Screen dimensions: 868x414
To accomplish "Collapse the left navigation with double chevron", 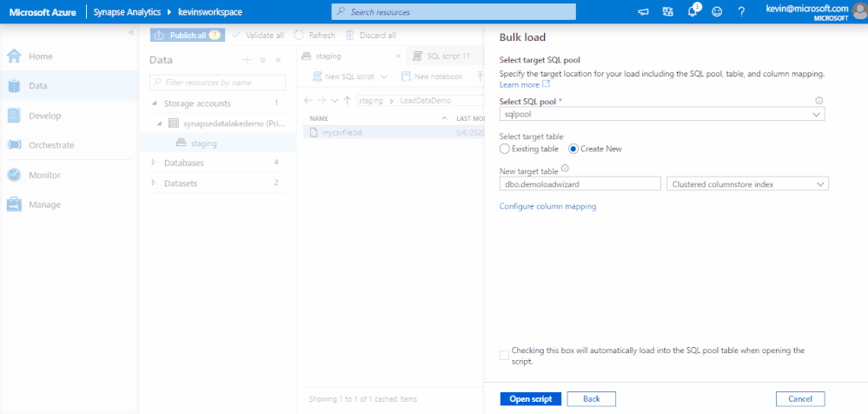I will (131, 33).
